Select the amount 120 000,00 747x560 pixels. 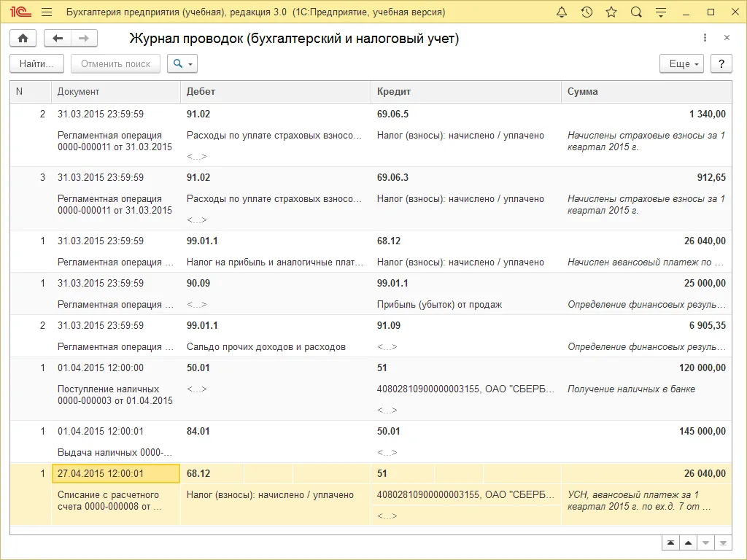pyautogui.click(x=703, y=368)
